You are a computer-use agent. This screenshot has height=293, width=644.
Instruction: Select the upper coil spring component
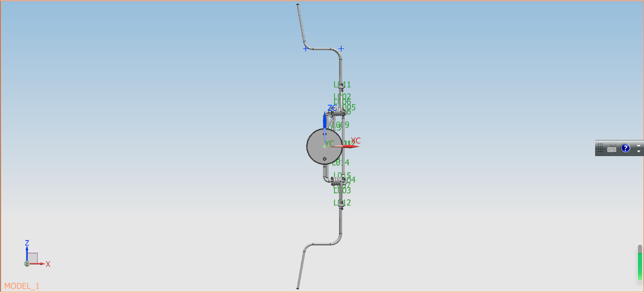[338, 112]
